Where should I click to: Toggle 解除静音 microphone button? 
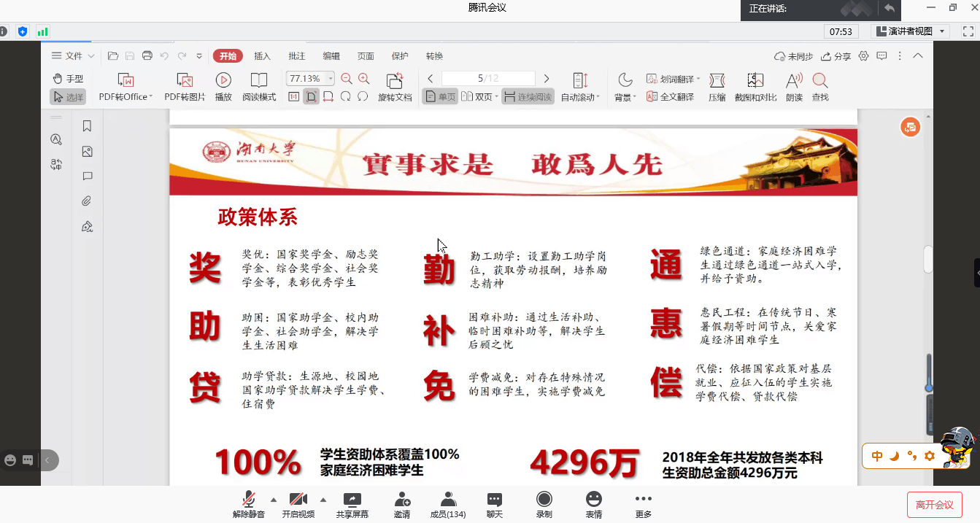(249, 500)
